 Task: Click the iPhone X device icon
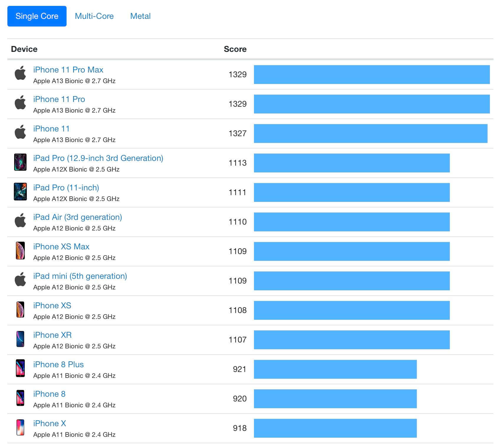(20, 427)
